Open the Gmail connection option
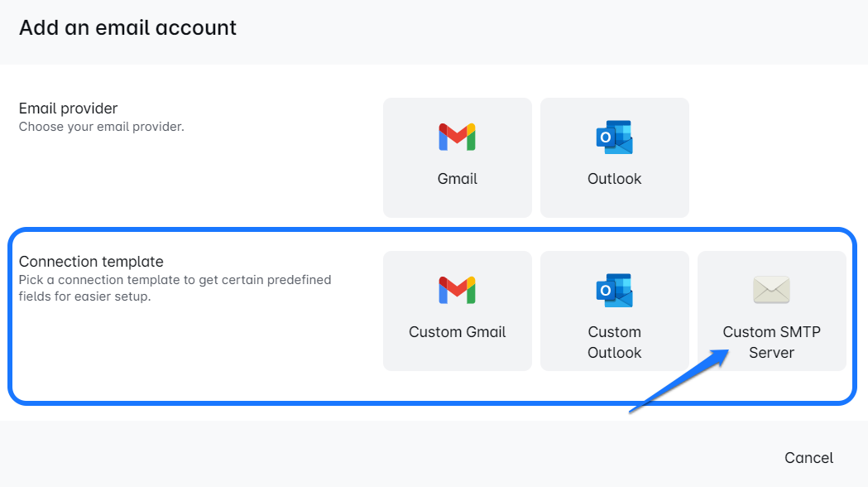 pos(457,157)
